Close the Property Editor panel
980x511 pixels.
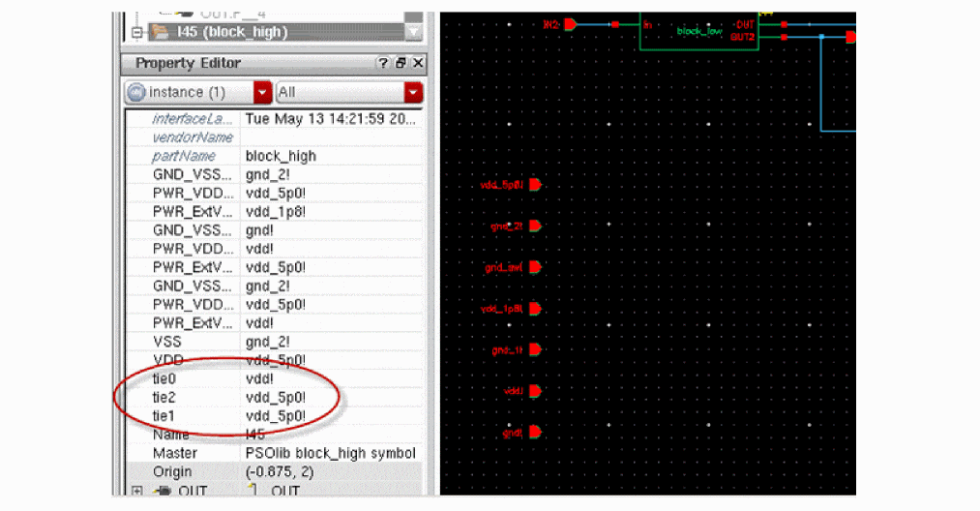pyautogui.click(x=418, y=63)
